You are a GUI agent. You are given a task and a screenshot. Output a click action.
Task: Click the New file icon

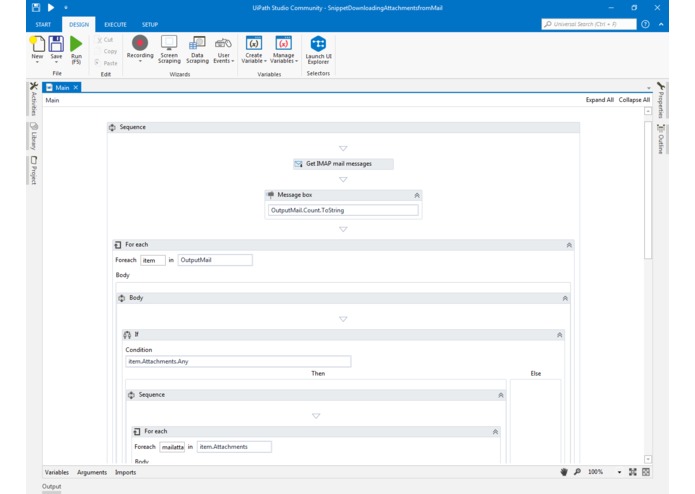coord(37,44)
